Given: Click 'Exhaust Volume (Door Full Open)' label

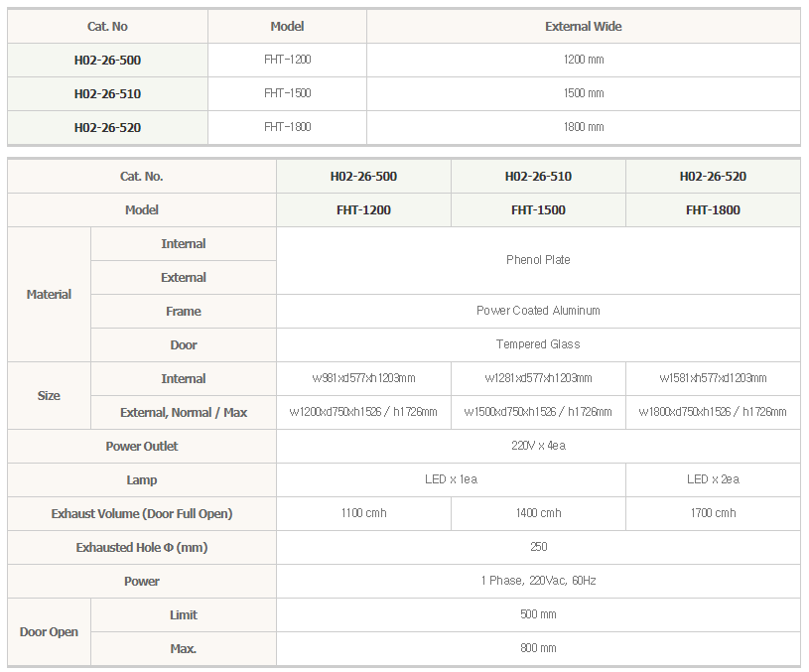Looking at the screenshot, I should (x=142, y=513).
